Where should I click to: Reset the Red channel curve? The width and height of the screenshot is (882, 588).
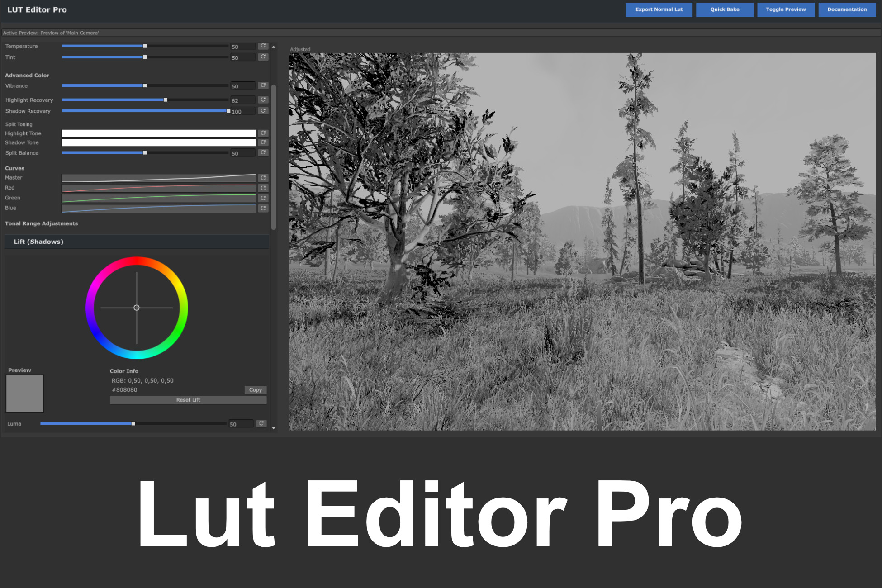pos(263,188)
